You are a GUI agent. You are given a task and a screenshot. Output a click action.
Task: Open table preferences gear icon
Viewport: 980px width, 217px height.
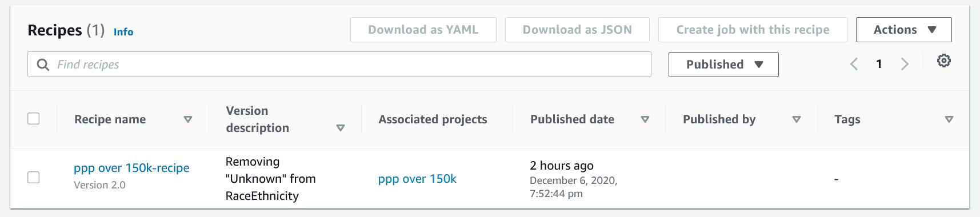click(943, 61)
